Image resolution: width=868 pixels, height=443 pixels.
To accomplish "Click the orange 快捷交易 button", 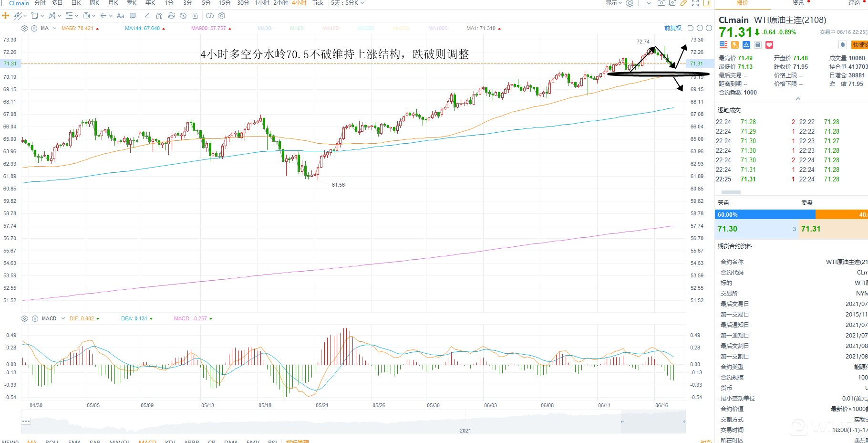I will click(860, 45).
